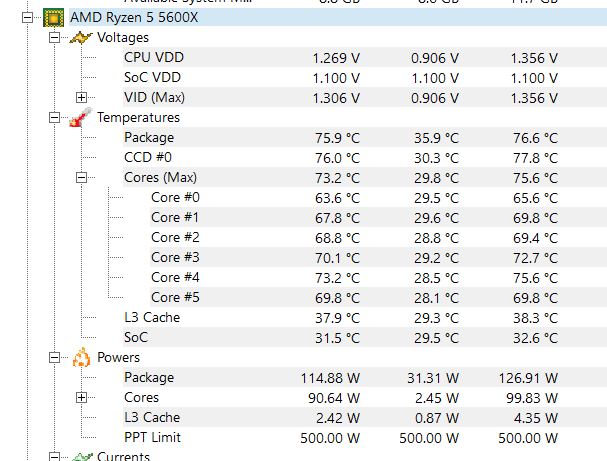607x461 pixels.
Task: Select the Core #2 row
Action: click(379, 237)
